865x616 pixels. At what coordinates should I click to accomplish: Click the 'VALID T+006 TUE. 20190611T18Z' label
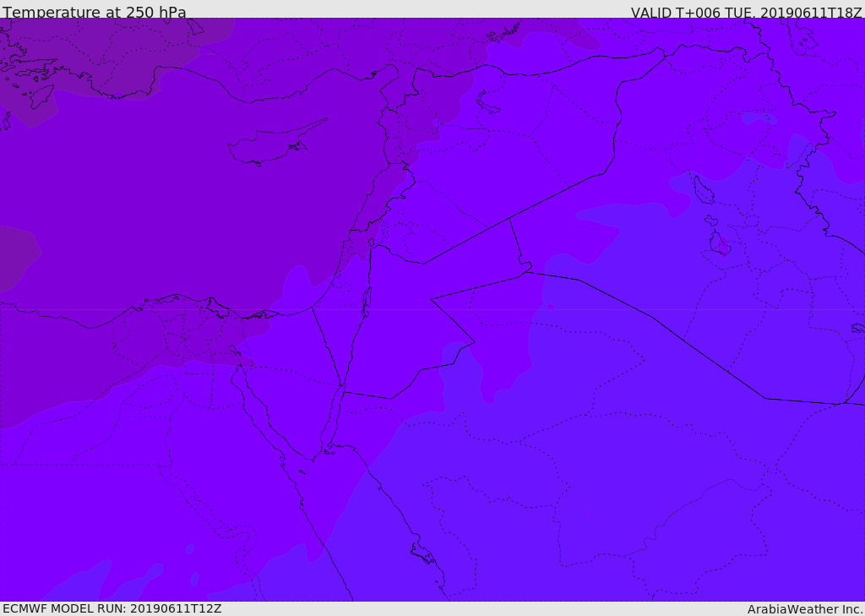747,12
